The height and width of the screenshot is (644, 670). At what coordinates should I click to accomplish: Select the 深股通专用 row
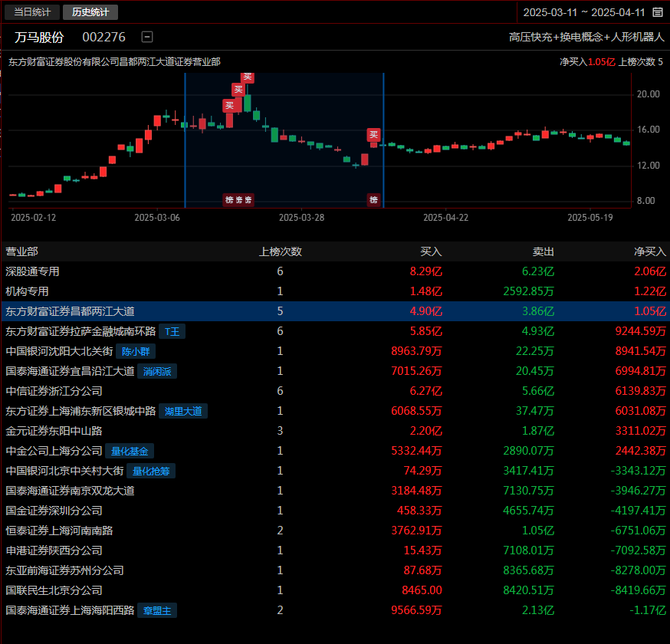pyautogui.click(x=335, y=271)
